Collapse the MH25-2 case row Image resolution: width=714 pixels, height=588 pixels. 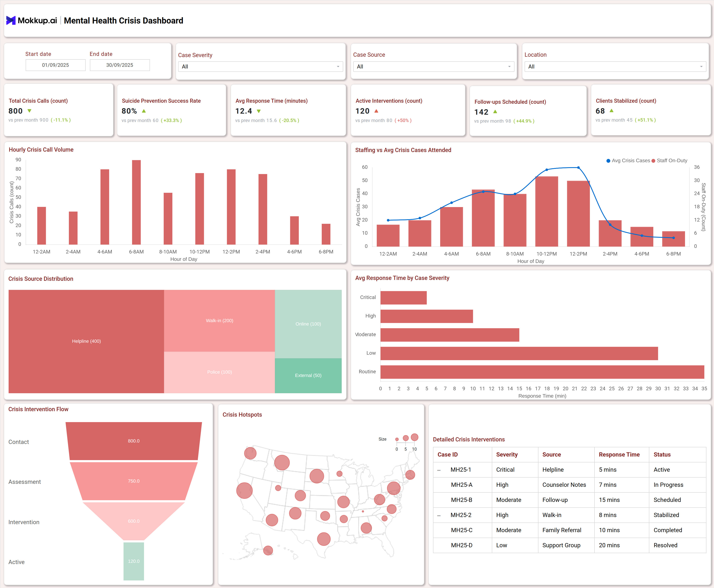pos(439,516)
